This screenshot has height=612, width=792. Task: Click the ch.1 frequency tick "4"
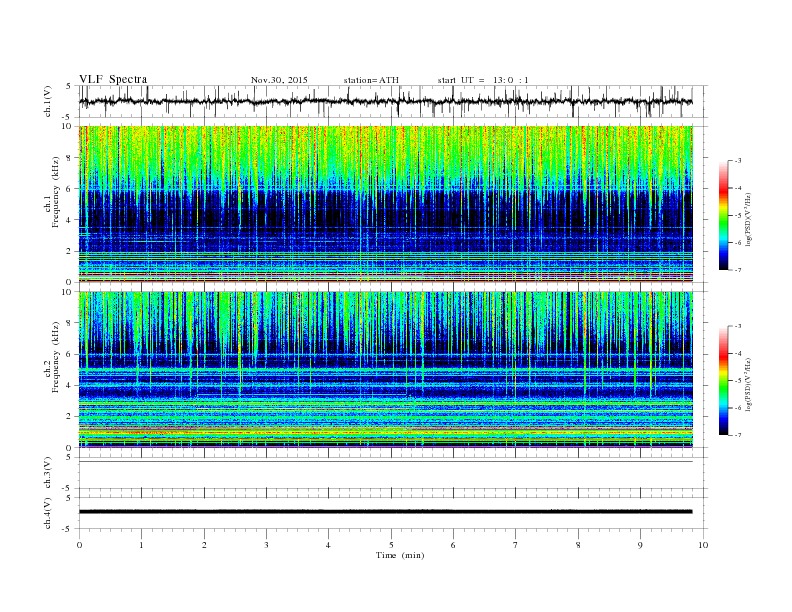(70, 220)
